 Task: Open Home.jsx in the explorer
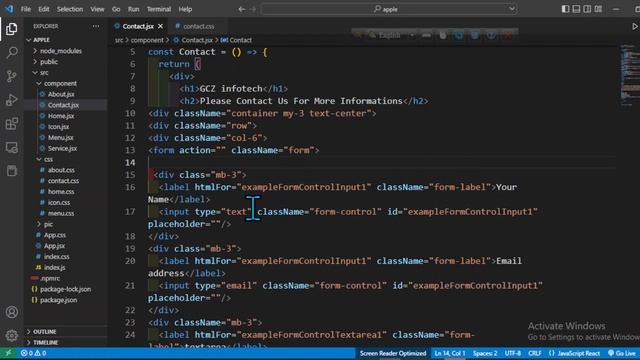[61, 116]
